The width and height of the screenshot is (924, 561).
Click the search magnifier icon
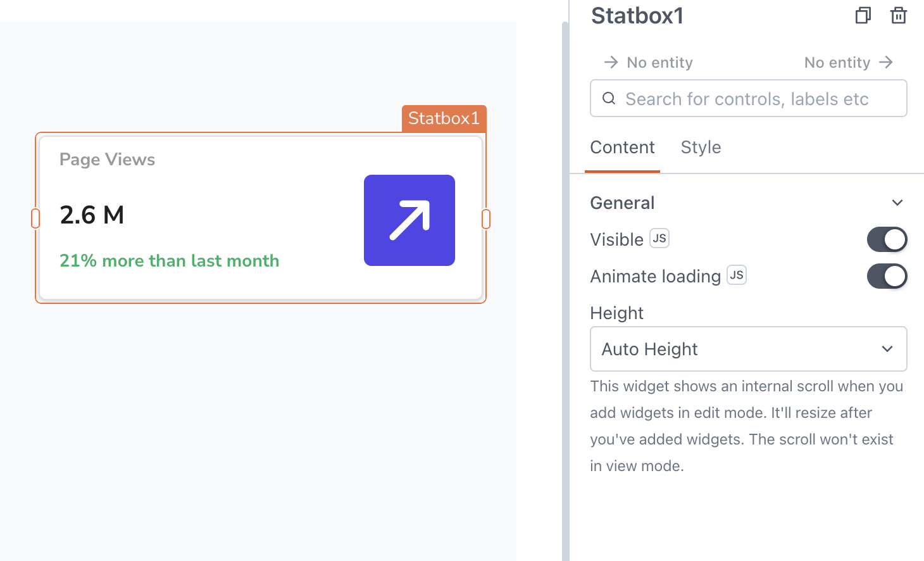pos(609,98)
